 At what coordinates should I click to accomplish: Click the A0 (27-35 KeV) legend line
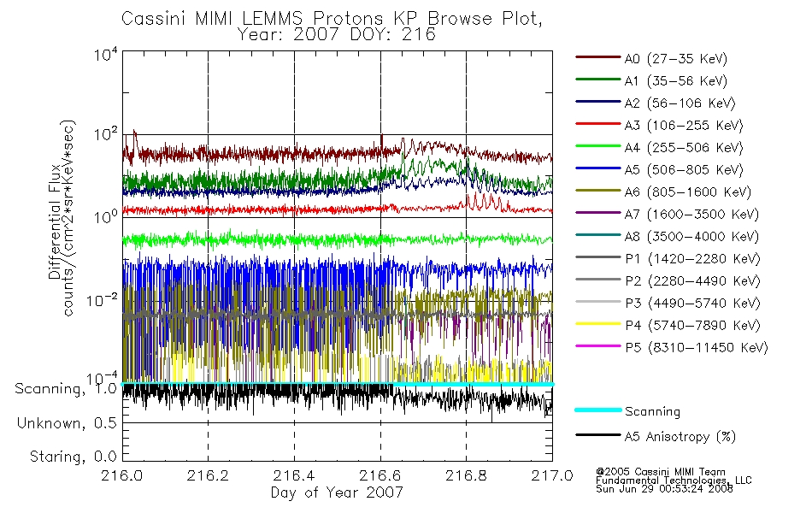[x=598, y=57]
